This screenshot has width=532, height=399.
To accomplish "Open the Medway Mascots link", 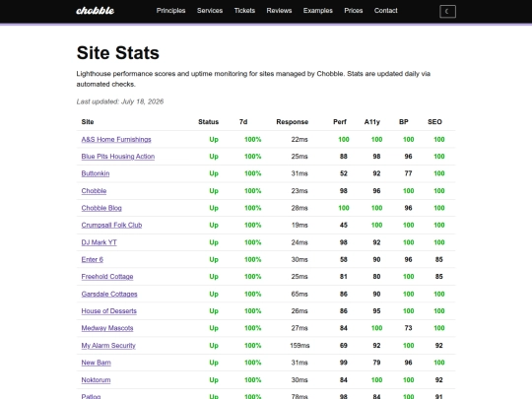I will point(107,328).
